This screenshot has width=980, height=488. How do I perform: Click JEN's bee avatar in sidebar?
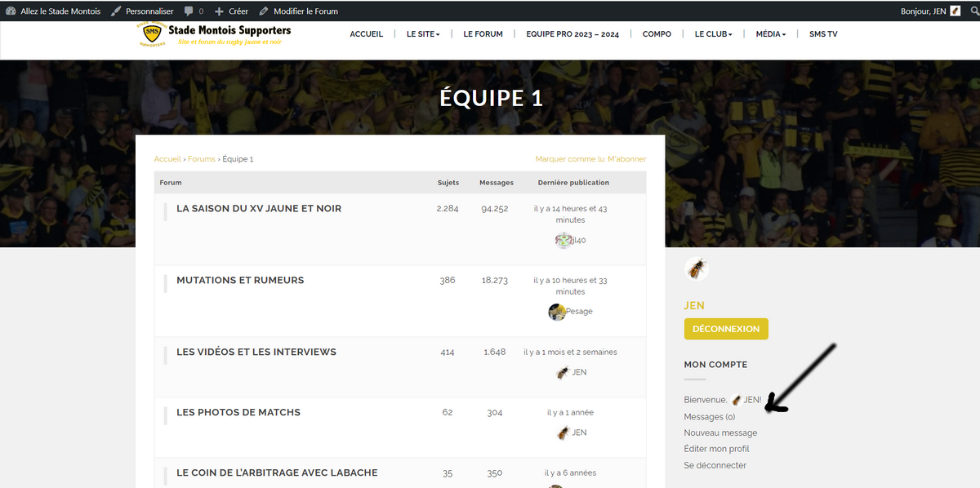696,268
